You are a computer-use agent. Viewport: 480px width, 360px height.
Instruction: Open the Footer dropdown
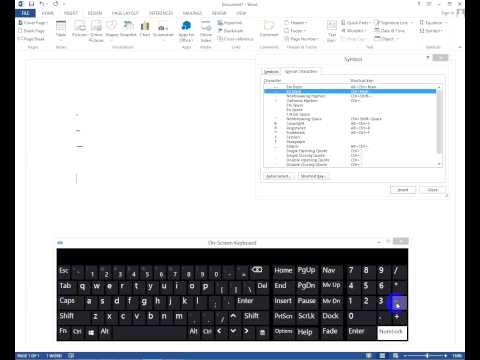pos(295,31)
